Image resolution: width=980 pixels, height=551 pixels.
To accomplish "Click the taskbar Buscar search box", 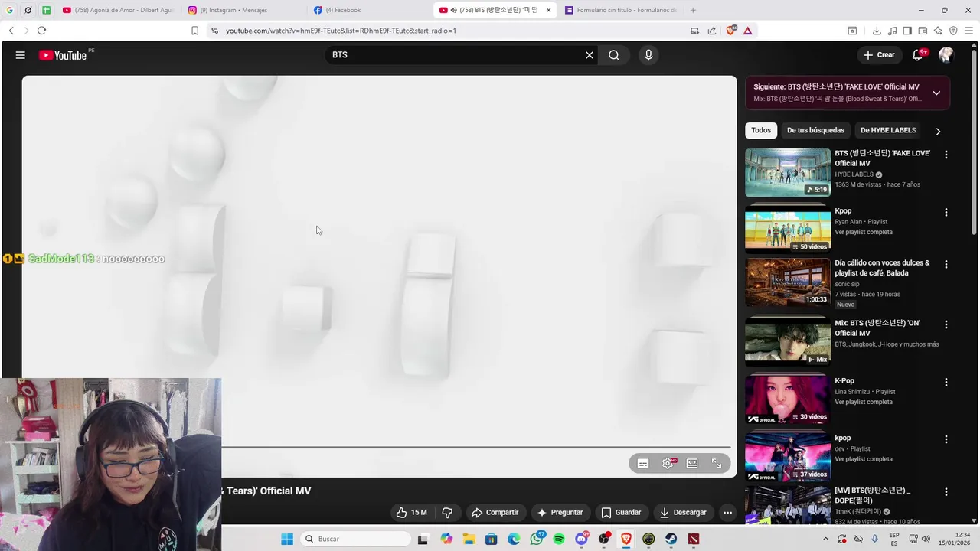I will point(356,539).
